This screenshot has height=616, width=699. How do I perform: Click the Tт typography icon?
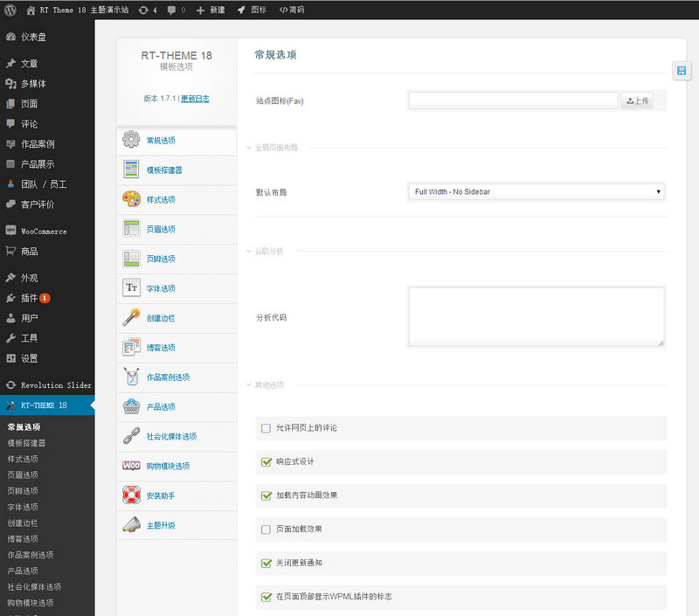click(x=132, y=287)
